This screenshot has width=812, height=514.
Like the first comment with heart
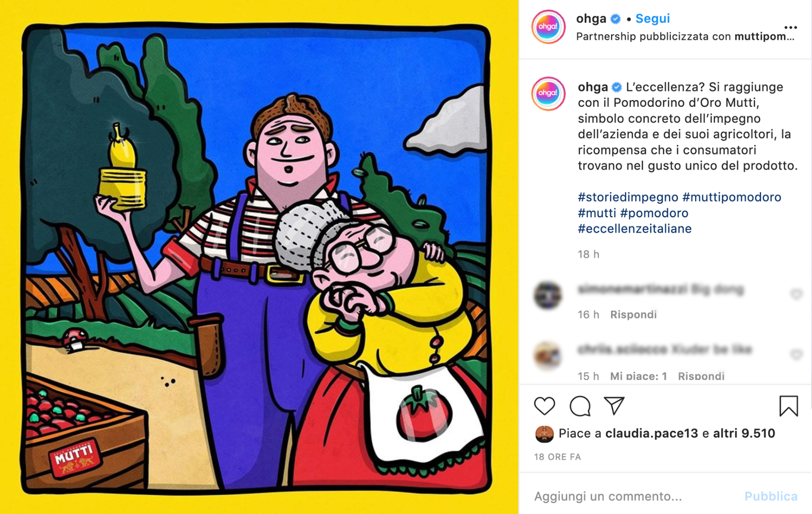[x=796, y=294]
